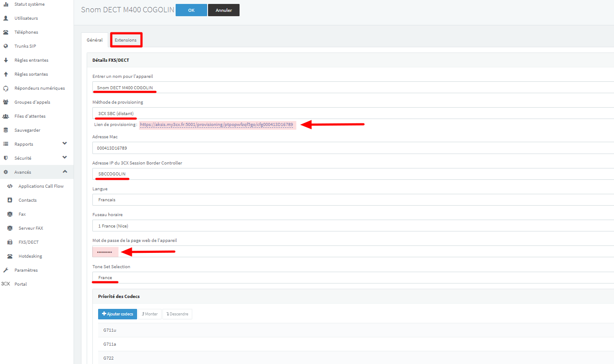Image resolution: width=614 pixels, height=364 pixels.
Task: Click the Règles entrantes down arrow icon
Action: pyautogui.click(x=6, y=60)
